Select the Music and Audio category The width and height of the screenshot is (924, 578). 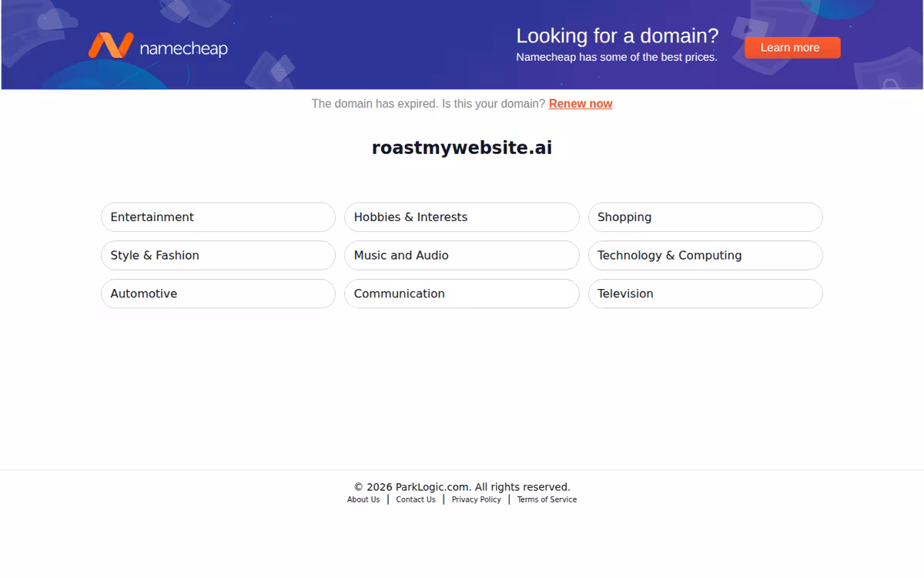point(462,256)
